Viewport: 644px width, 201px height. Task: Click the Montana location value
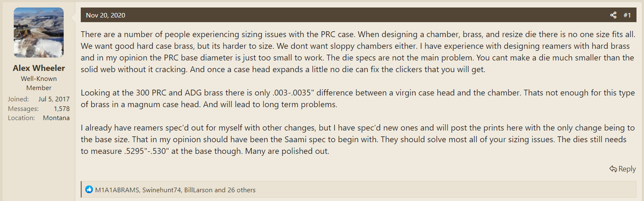pyautogui.click(x=56, y=118)
